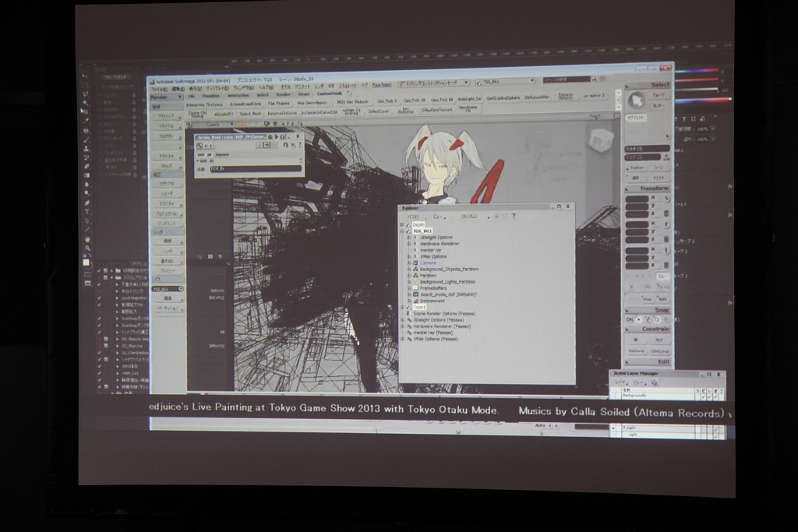
Task: Toggle the snap ON button
Action: click(x=630, y=319)
